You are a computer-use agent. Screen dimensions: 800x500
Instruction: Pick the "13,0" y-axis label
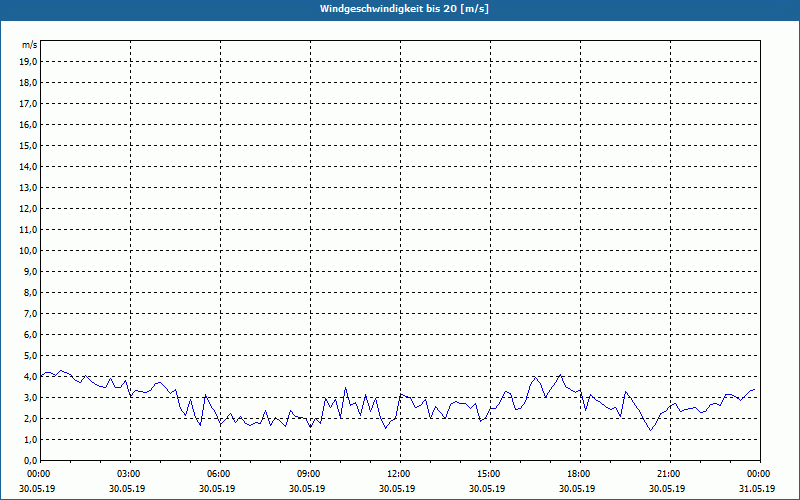(28, 188)
